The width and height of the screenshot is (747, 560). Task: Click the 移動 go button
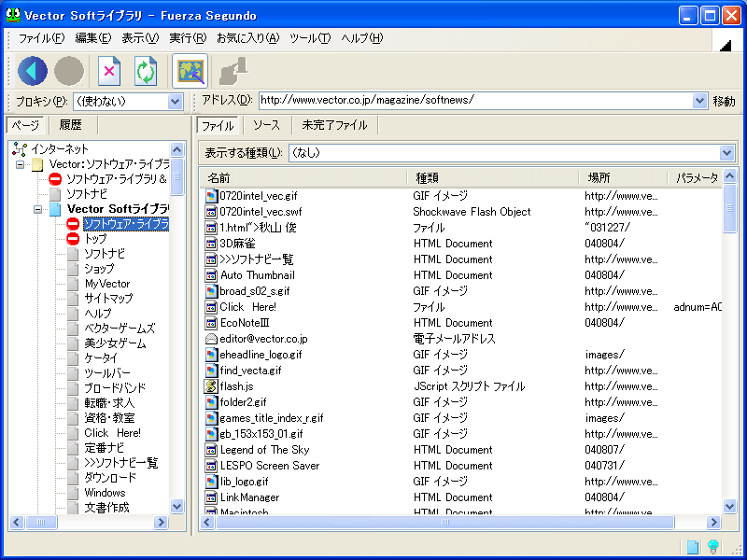(x=724, y=102)
